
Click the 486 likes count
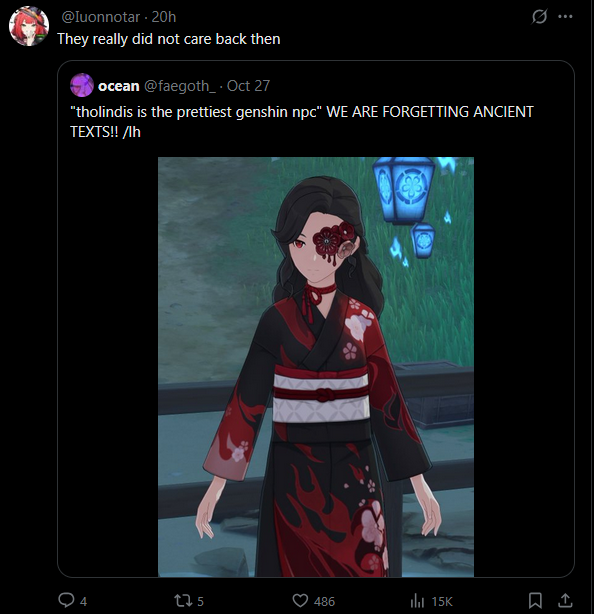point(324,601)
